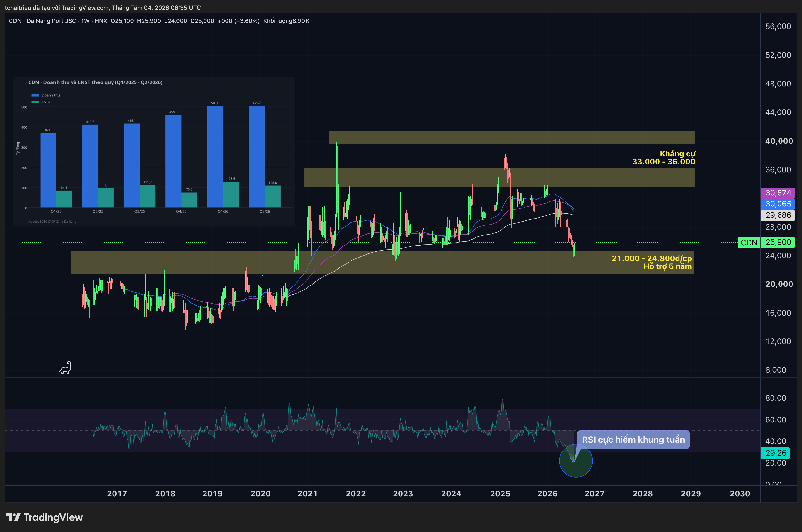Click the 2030 label on the time axis

pyautogui.click(x=740, y=494)
